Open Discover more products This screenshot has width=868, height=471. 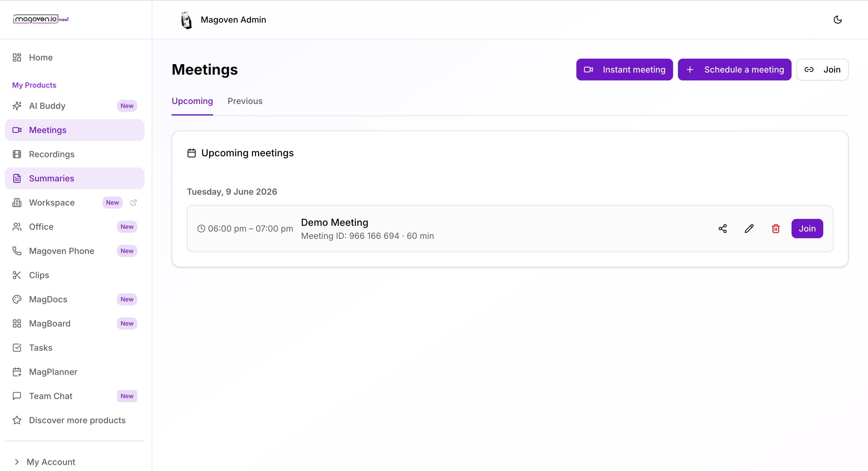[x=74, y=420]
